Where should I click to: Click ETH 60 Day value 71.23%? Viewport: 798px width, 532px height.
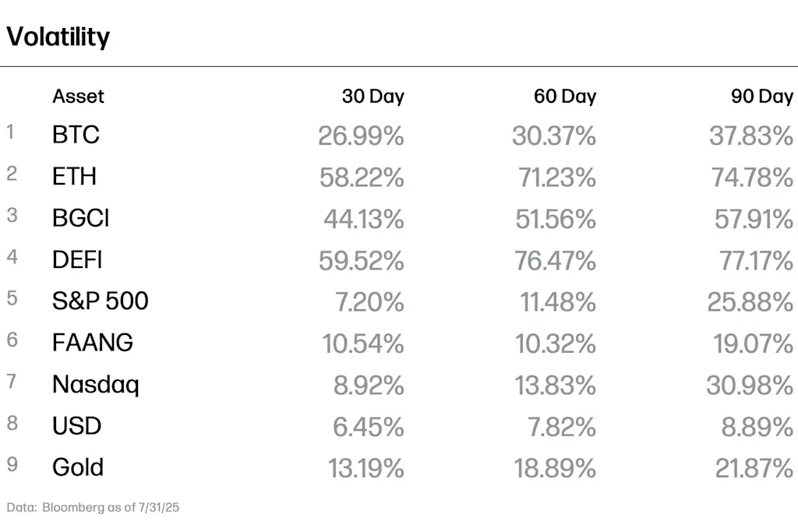[556, 178]
